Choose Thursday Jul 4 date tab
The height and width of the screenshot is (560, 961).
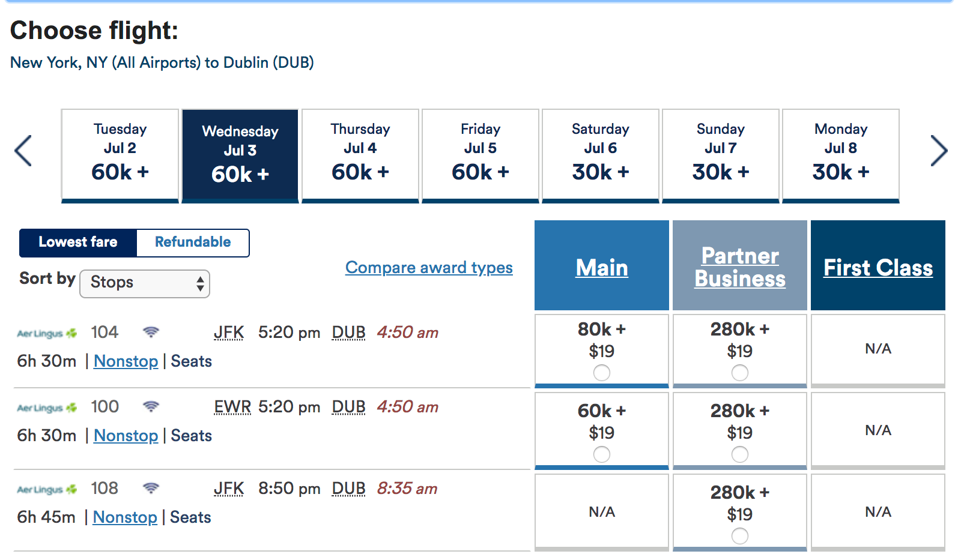(360, 154)
